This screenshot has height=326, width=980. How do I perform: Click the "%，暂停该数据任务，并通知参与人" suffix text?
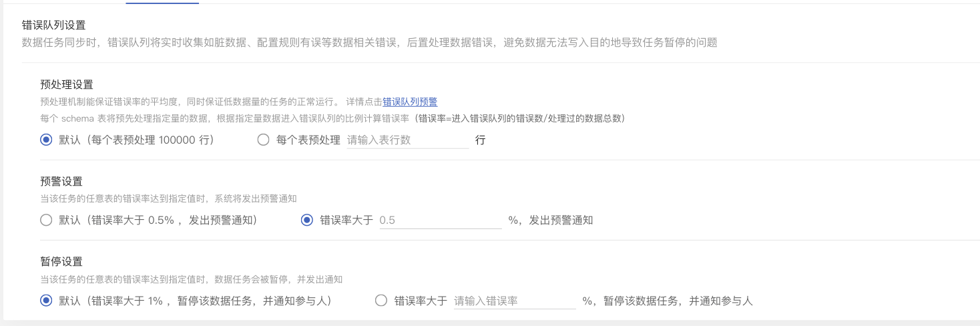point(667,301)
